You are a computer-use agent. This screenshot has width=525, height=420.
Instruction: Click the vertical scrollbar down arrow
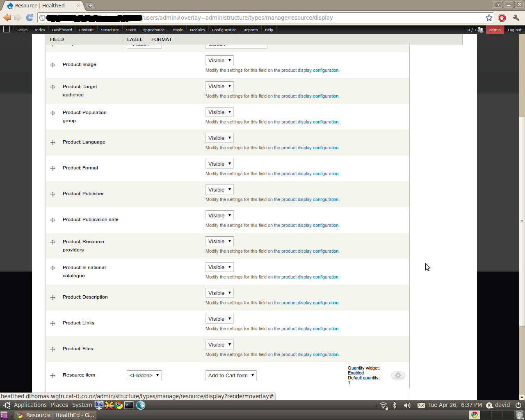click(x=522, y=397)
